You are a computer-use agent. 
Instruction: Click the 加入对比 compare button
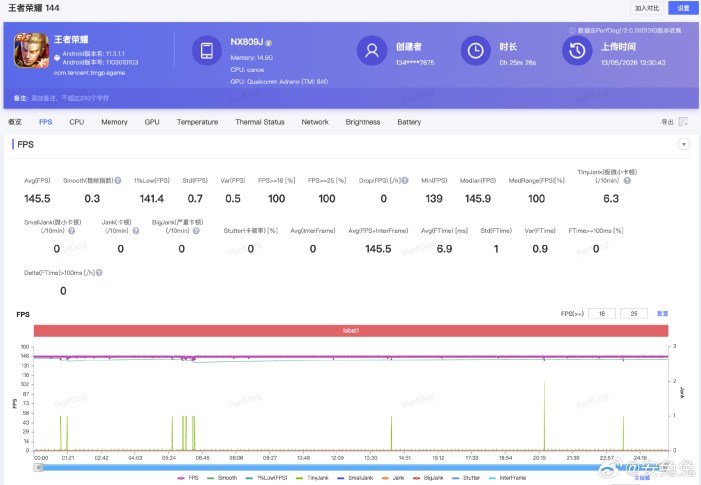[x=647, y=8]
